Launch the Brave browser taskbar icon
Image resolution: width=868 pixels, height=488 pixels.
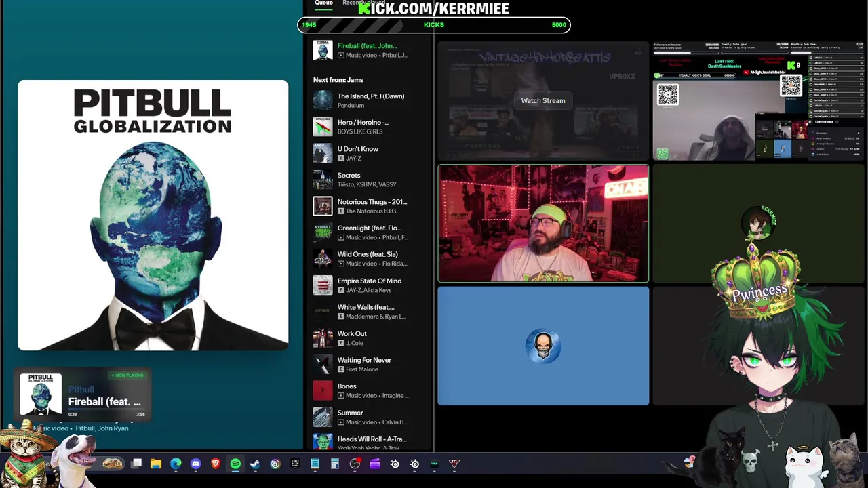tap(216, 464)
